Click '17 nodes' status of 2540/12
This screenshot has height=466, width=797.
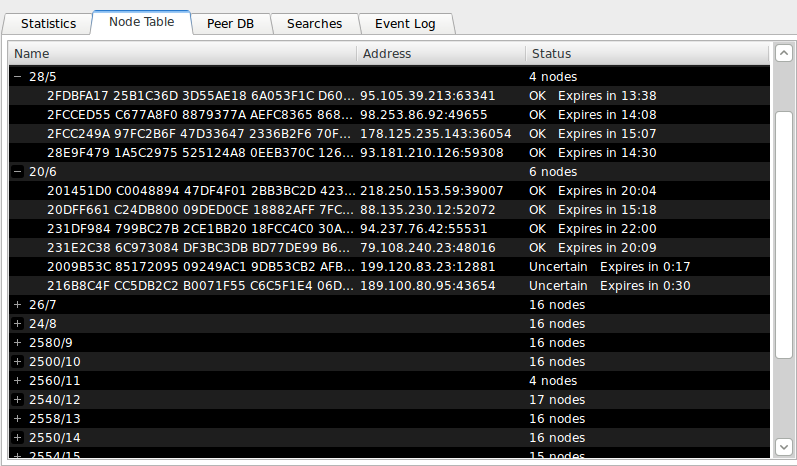point(557,400)
